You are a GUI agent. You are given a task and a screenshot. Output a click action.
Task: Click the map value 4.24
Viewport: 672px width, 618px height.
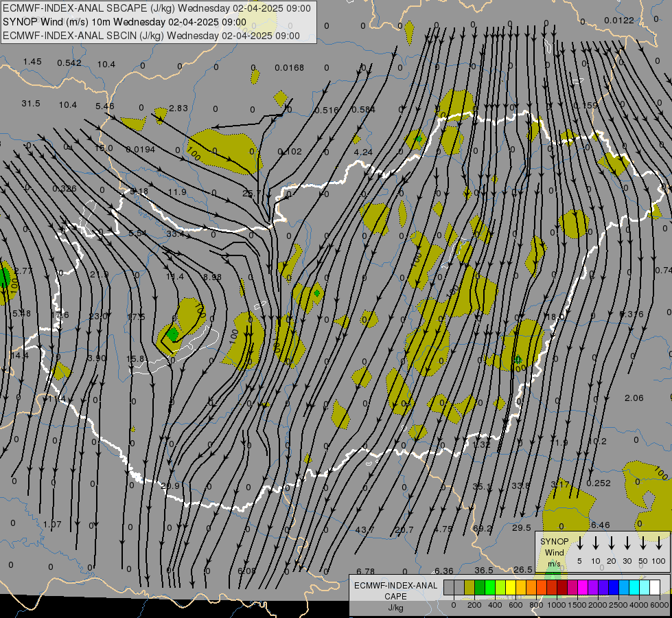pyautogui.click(x=363, y=152)
